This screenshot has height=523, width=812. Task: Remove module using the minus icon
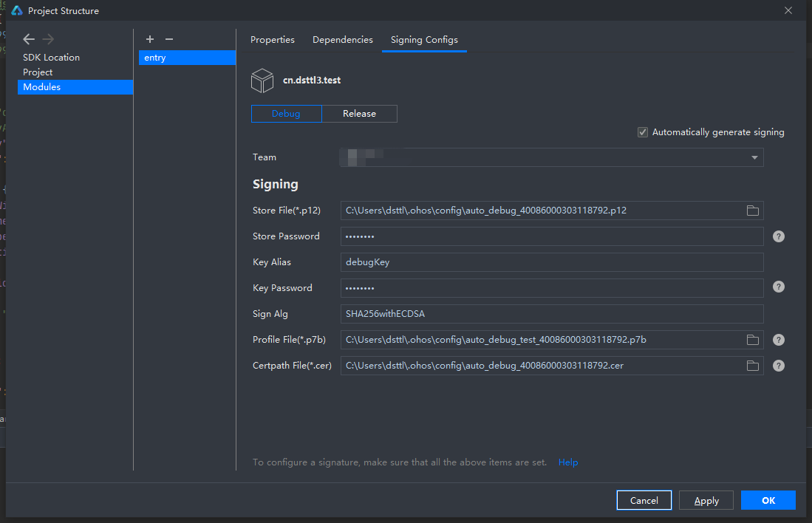pyautogui.click(x=169, y=39)
